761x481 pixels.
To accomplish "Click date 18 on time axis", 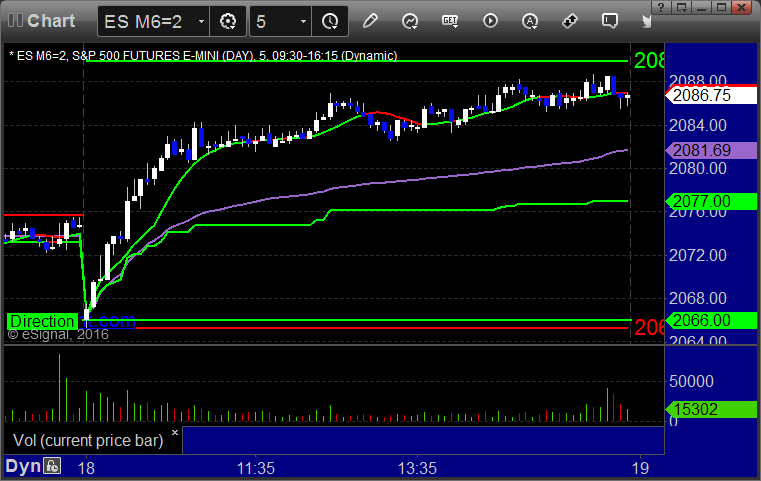I will pos(86,468).
